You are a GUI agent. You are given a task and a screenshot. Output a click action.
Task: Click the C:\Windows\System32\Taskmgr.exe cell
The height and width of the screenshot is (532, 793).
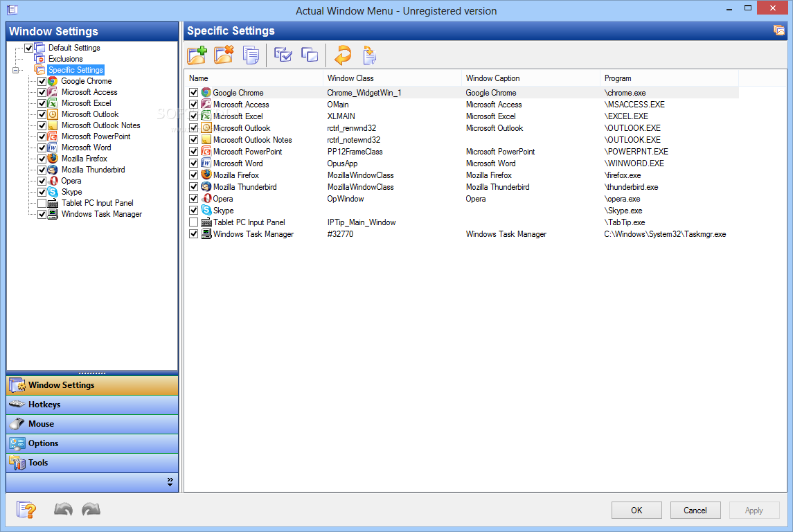click(x=665, y=234)
